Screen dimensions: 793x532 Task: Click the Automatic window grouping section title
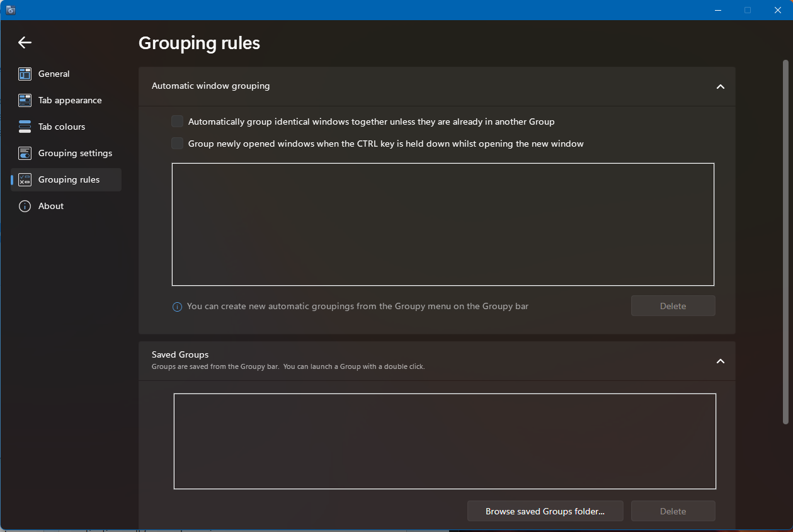pyautogui.click(x=210, y=86)
